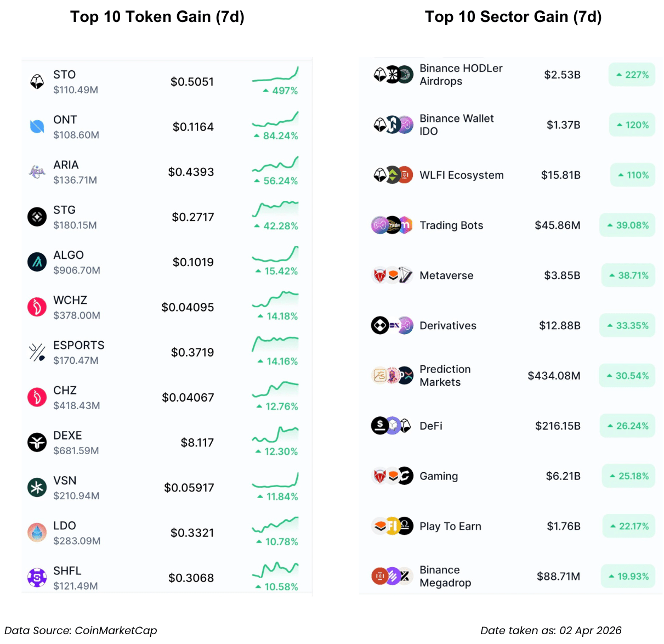Open the Binance HODLer Airdrops sector
The width and height of the screenshot is (664, 644).
(x=461, y=75)
